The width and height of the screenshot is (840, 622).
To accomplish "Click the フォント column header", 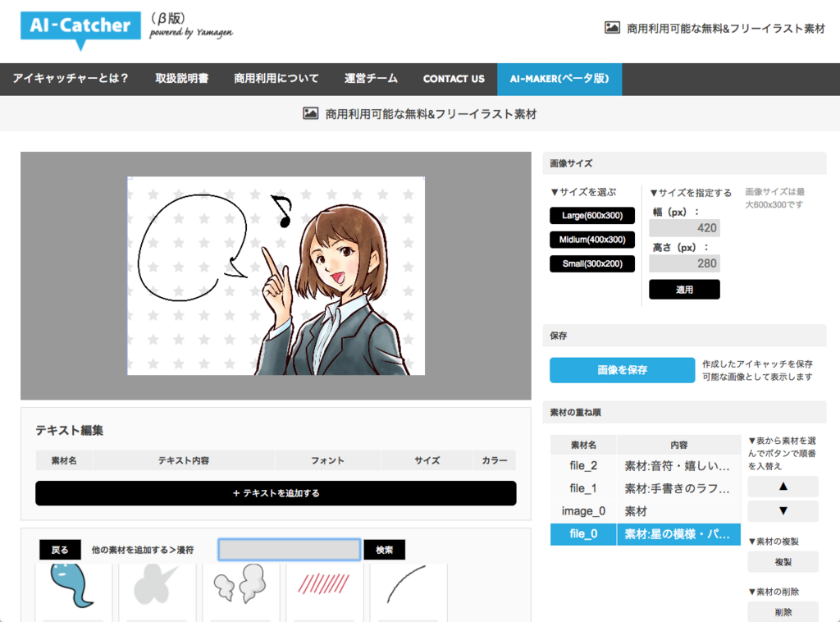I will pyautogui.click(x=327, y=460).
